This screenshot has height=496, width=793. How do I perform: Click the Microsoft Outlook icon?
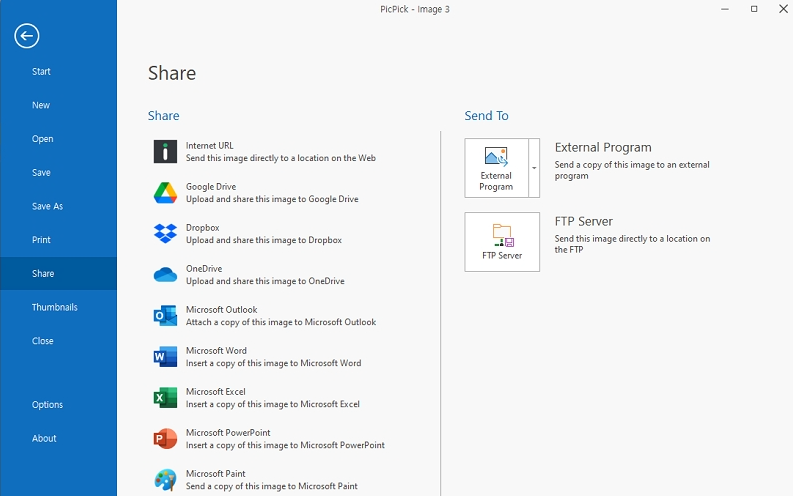pos(165,315)
